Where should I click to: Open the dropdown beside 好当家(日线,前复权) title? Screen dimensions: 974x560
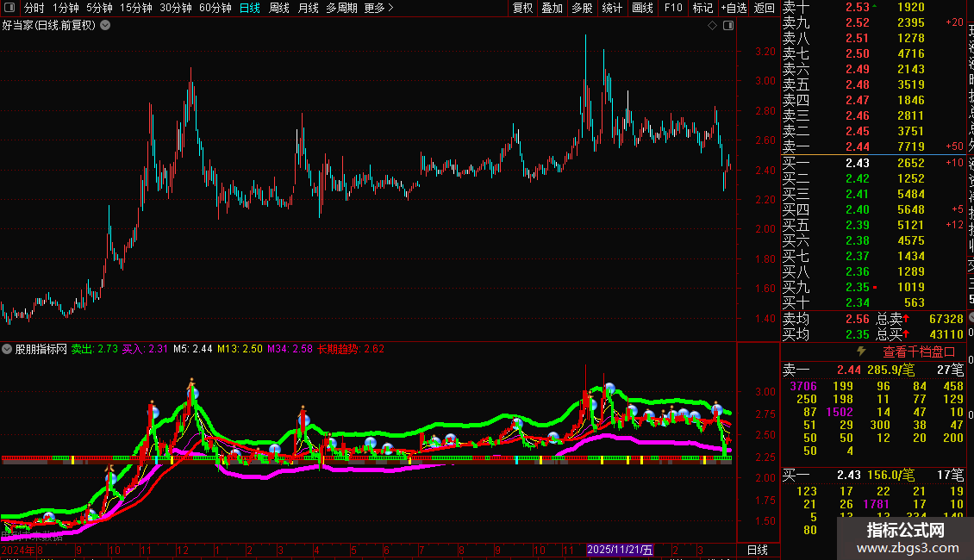106,26
